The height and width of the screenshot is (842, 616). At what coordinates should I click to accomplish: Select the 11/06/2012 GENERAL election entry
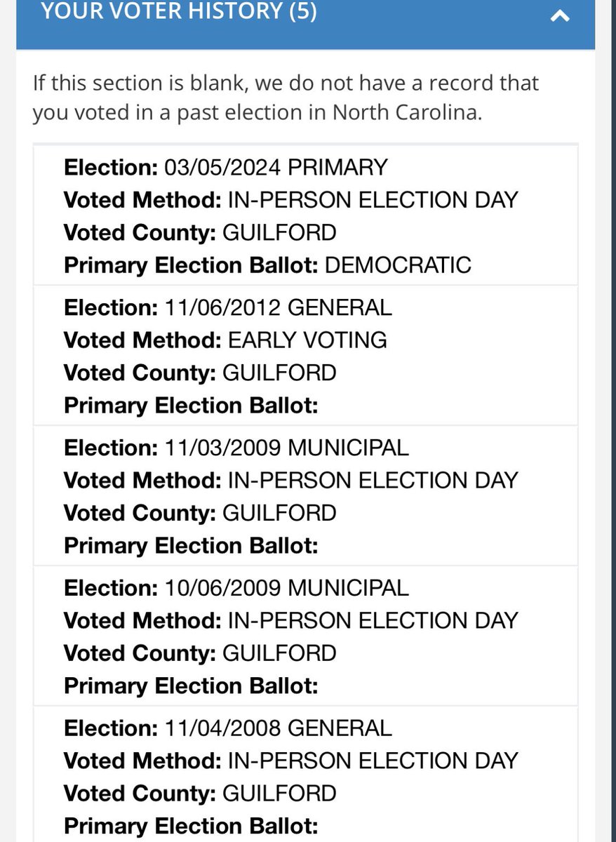click(306, 355)
